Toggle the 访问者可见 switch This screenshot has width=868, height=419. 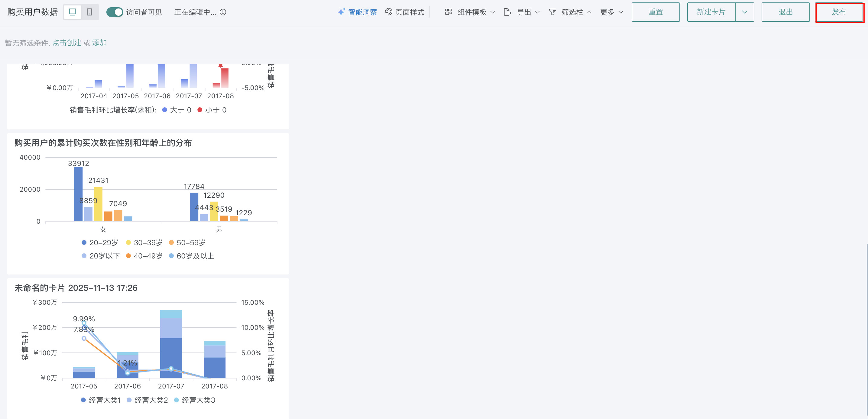click(x=115, y=12)
